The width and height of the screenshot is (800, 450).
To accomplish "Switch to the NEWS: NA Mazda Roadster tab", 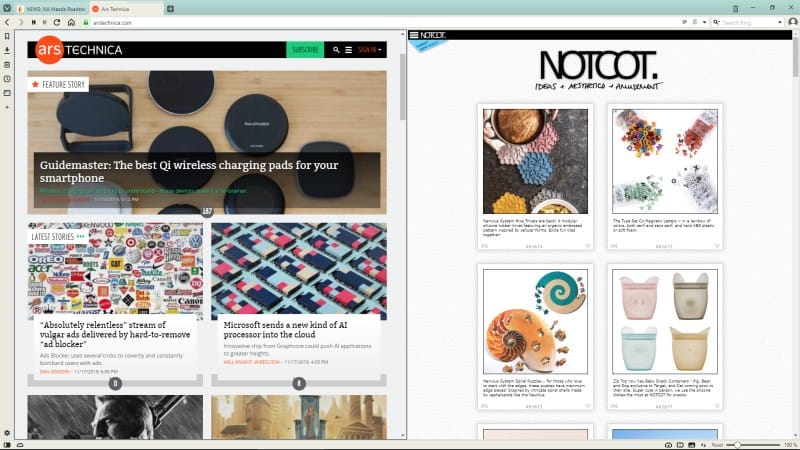I will tap(51, 9).
